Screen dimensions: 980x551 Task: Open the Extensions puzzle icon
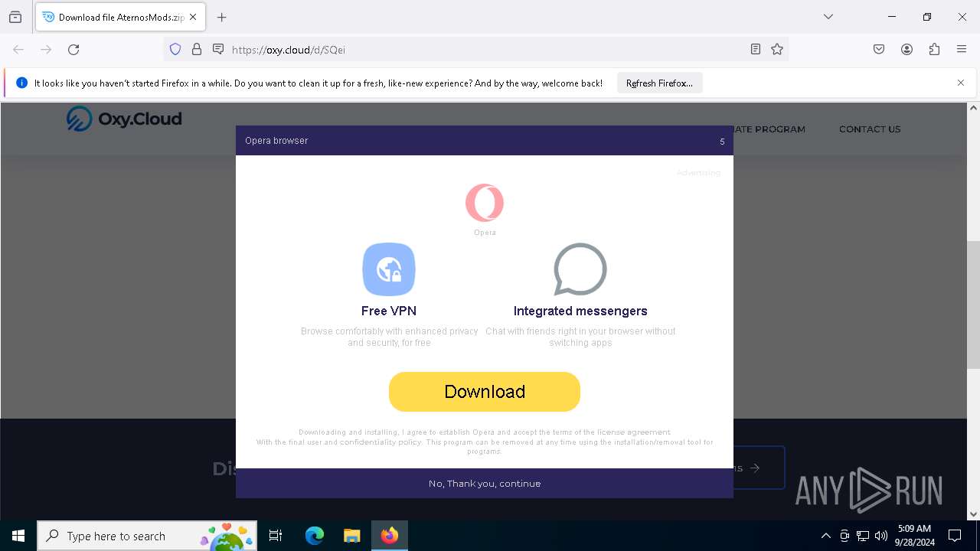pos(934,50)
